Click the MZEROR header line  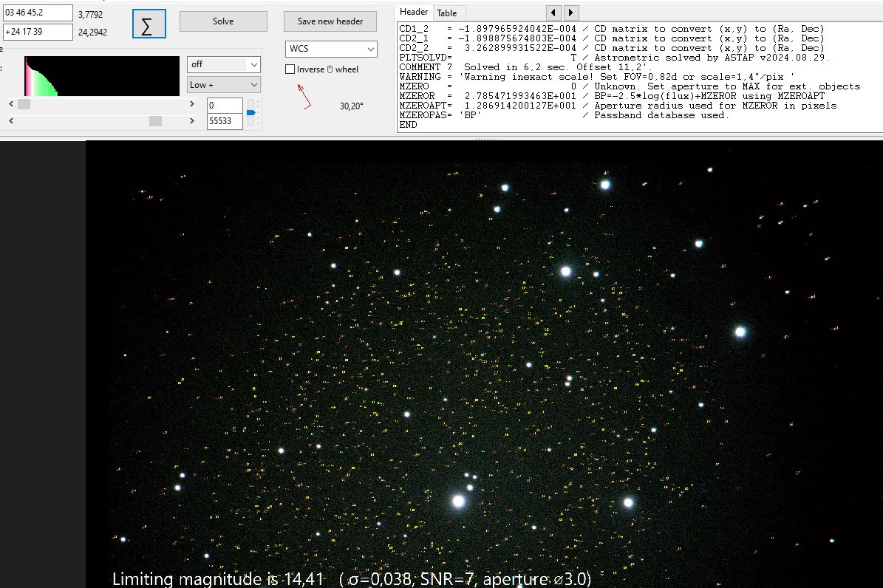[x=612, y=96]
